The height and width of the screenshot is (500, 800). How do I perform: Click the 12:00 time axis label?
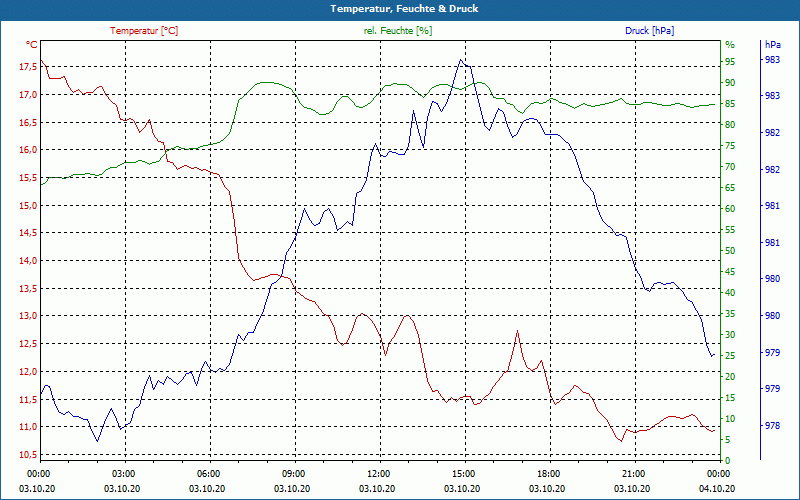pos(379,473)
